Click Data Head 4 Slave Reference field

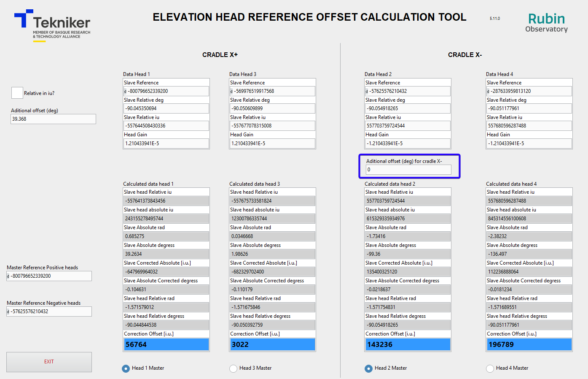point(529,91)
